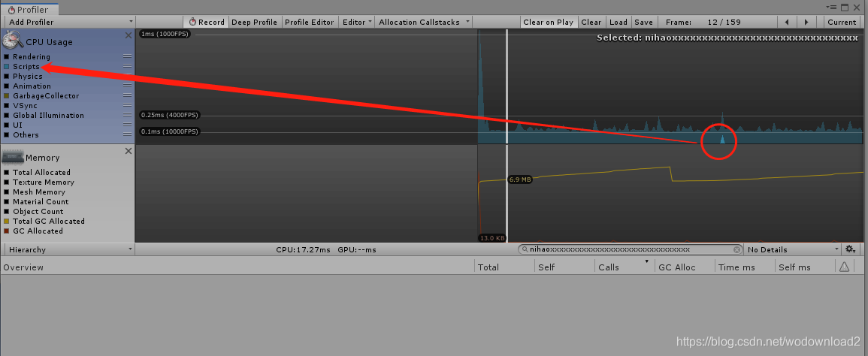
Task: Open the No Details dropdown
Action: [793, 249]
